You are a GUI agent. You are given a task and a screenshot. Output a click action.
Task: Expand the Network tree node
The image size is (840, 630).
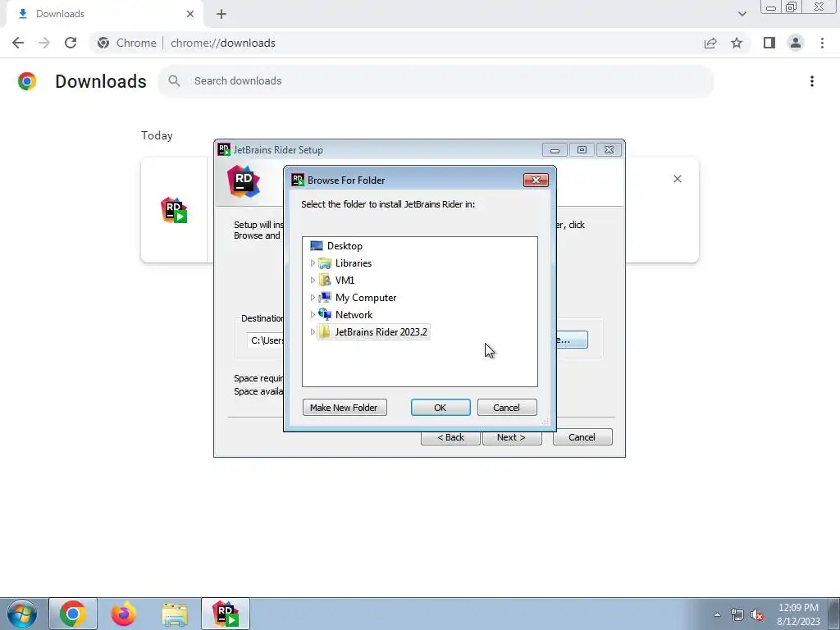[313, 314]
